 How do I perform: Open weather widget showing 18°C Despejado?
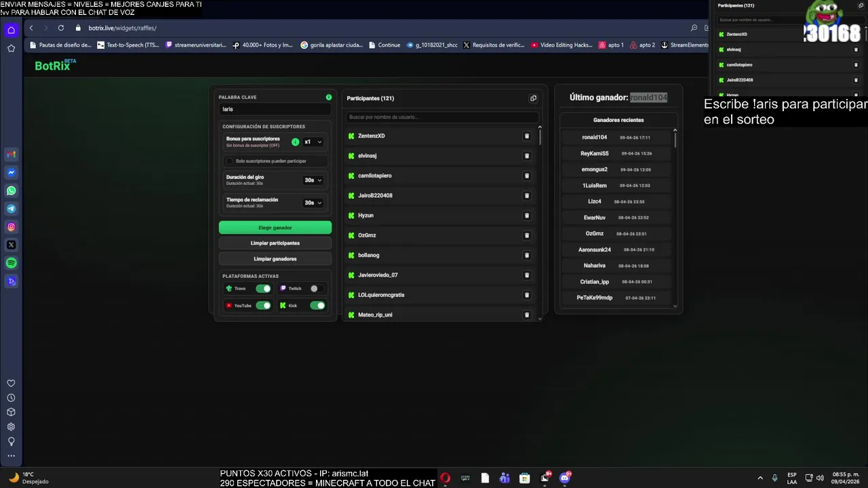[29, 478]
